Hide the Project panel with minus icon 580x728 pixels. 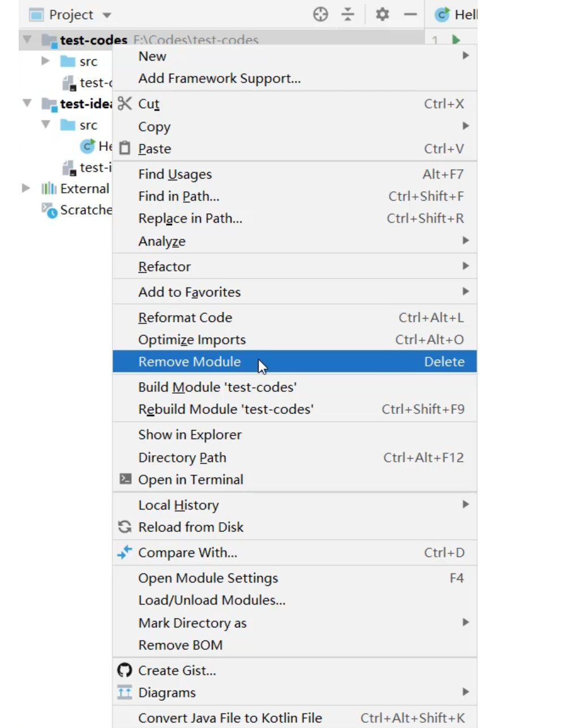410,15
